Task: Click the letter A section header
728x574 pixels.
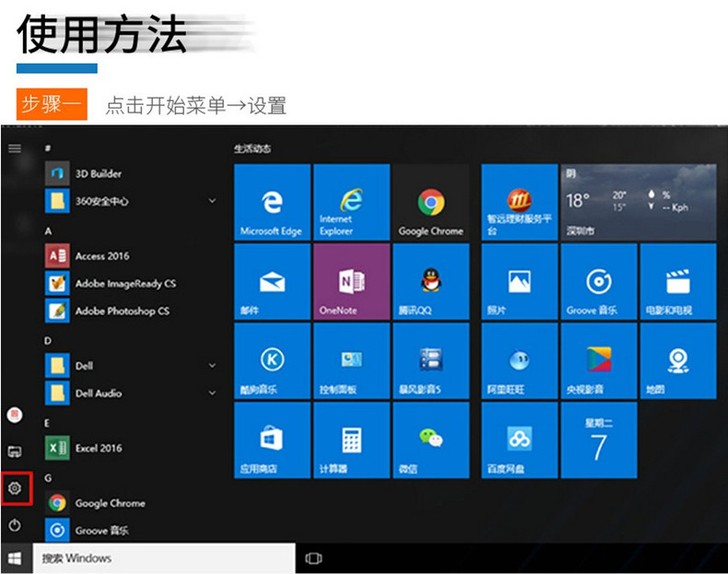Action: pyautogui.click(x=48, y=231)
